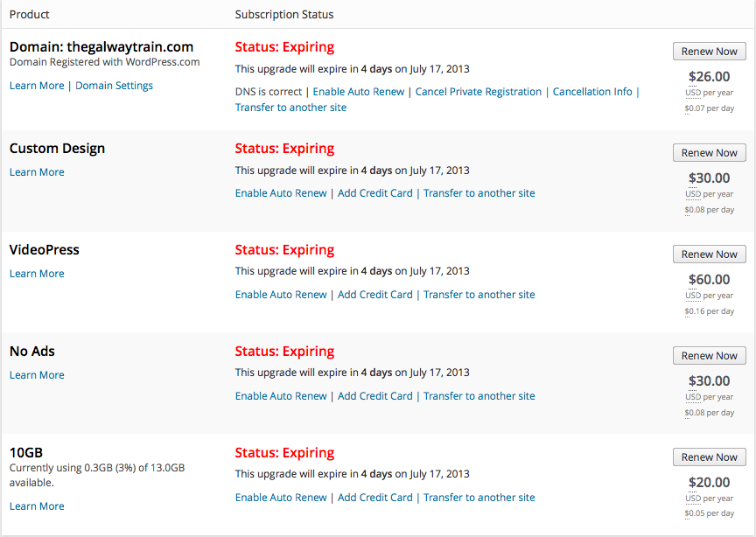Enable Auto Renew for Custom Design
Viewport: 756px width, 537px height.
[281, 193]
